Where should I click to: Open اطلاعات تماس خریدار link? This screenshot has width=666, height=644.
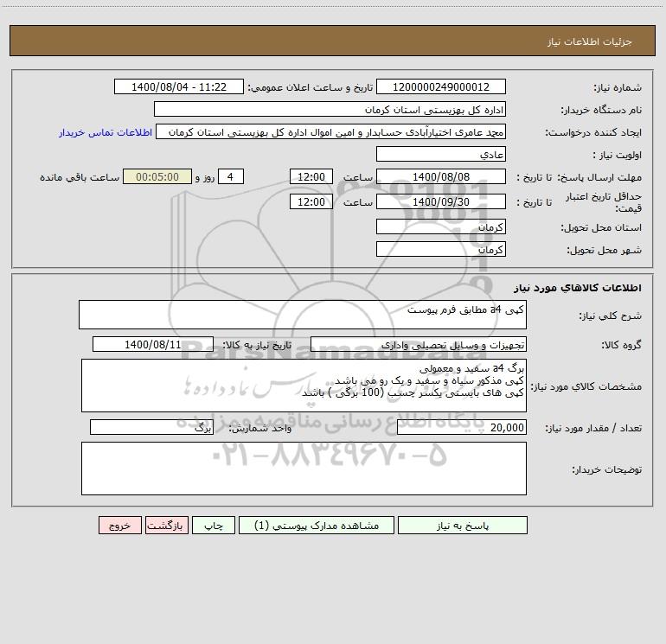click(x=106, y=132)
